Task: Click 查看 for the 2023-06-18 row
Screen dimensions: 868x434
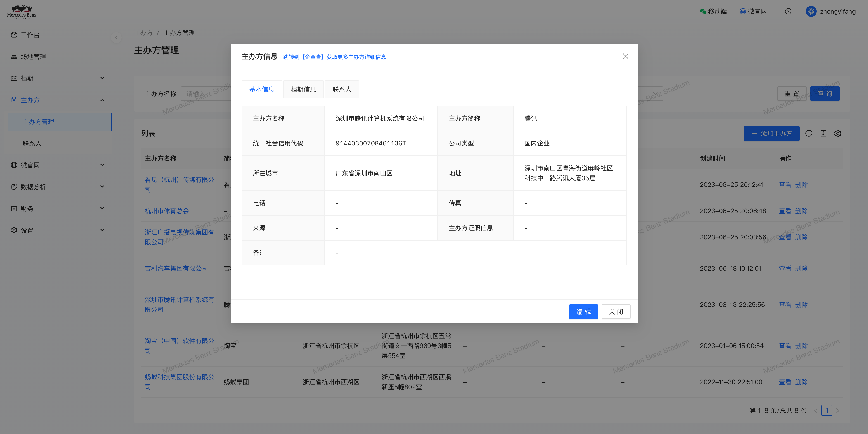Action: point(785,268)
